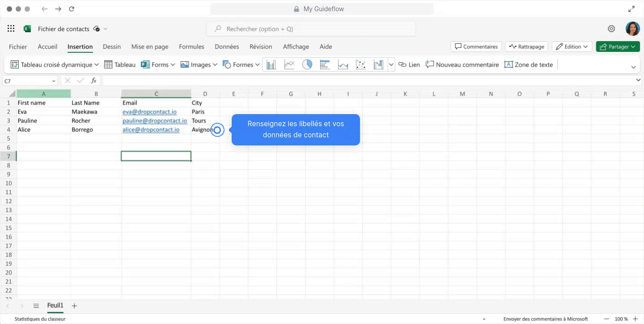The width and height of the screenshot is (644, 324).
Task: Click the Rattrapage button
Action: tap(527, 47)
